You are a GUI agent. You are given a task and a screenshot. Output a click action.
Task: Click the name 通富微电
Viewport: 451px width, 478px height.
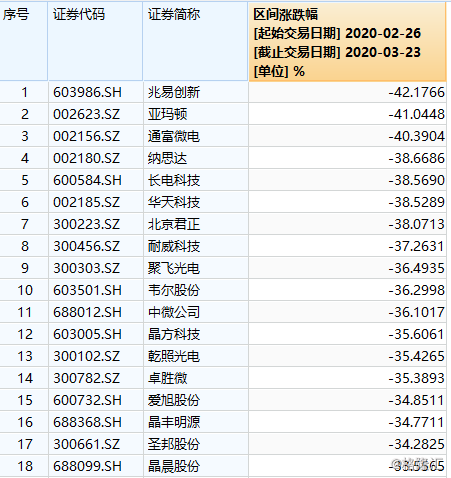(x=174, y=136)
